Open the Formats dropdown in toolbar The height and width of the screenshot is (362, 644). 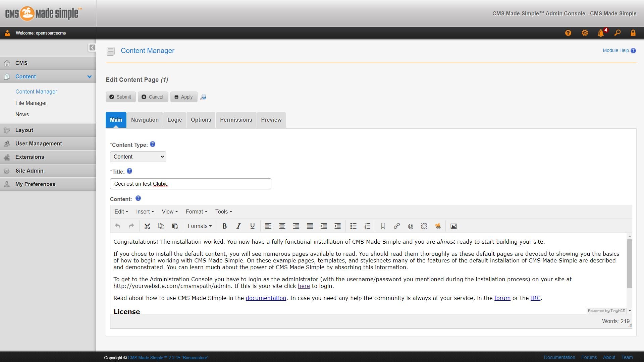click(x=200, y=226)
